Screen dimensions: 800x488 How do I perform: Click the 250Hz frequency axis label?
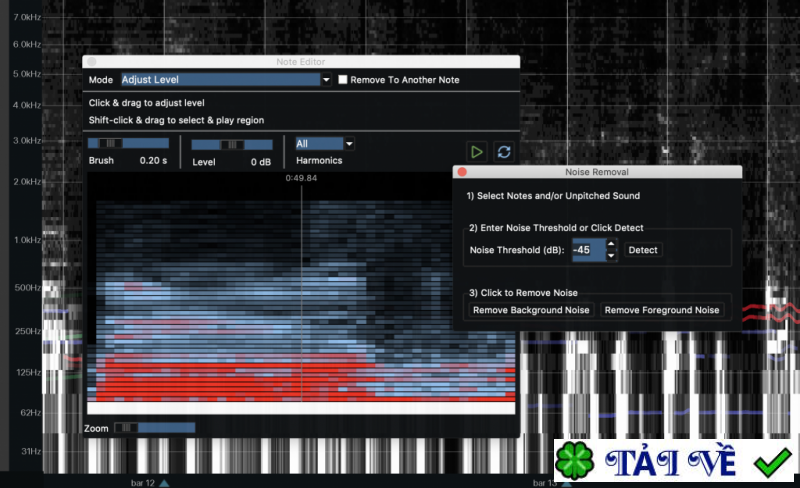[28, 331]
